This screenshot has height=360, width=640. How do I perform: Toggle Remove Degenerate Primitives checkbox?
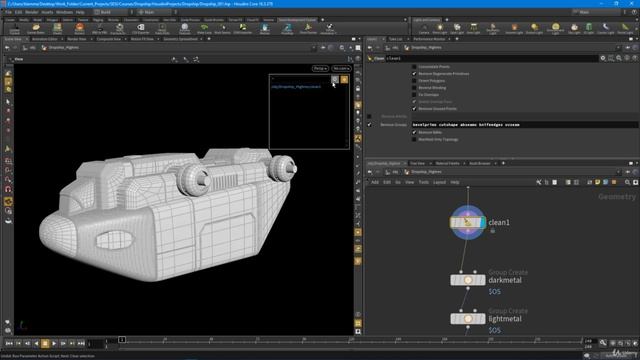[x=414, y=73]
